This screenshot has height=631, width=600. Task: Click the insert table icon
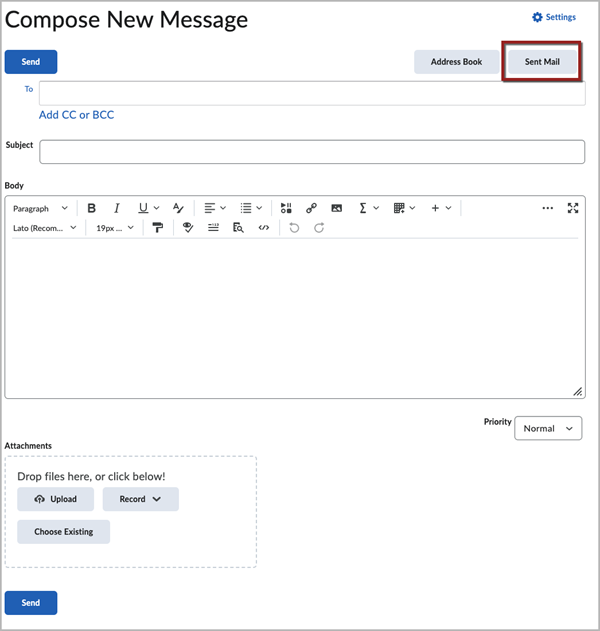[399, 208]
